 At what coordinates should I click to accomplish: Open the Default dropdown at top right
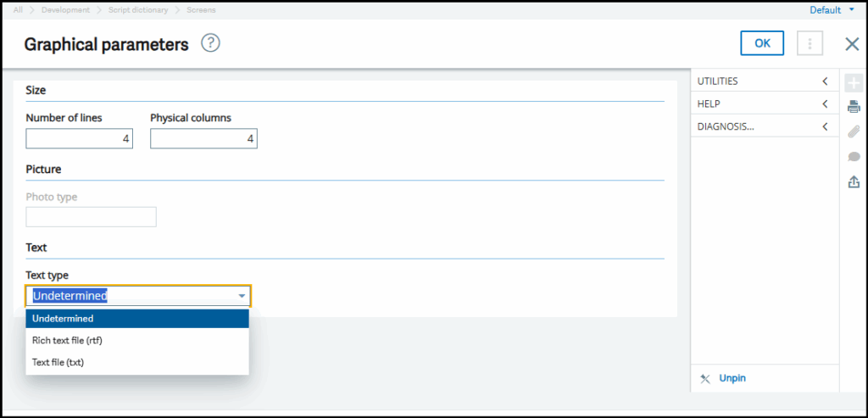pyautogui.click(x=832, y=10)
